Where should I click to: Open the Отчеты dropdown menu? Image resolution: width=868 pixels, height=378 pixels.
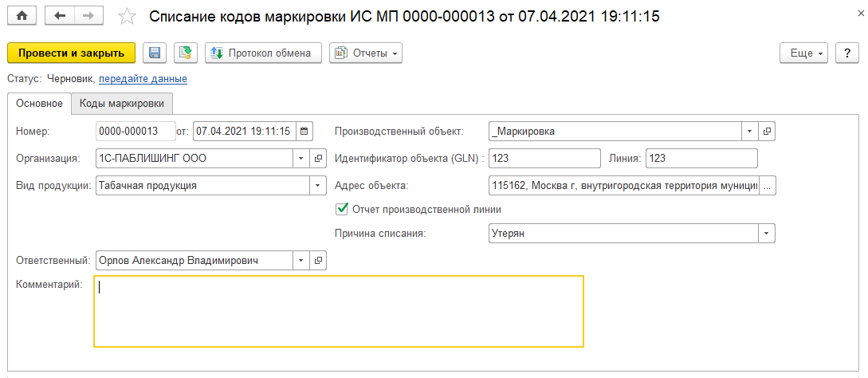[366, 53]
